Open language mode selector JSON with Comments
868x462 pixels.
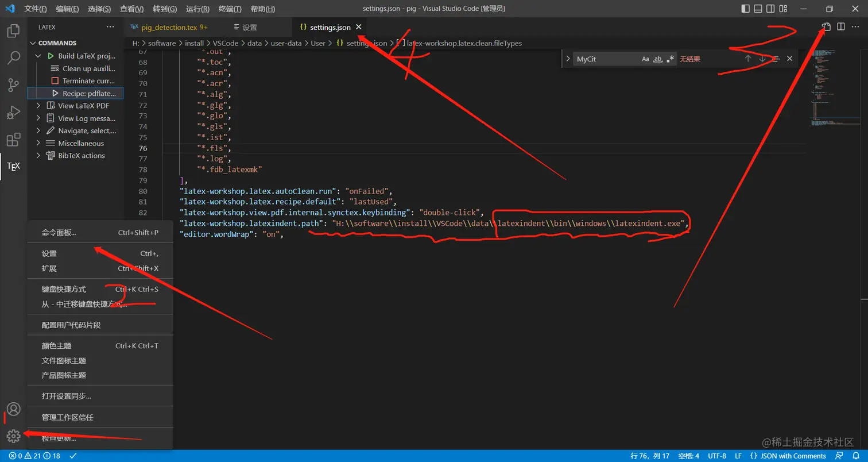pos(791,455)
